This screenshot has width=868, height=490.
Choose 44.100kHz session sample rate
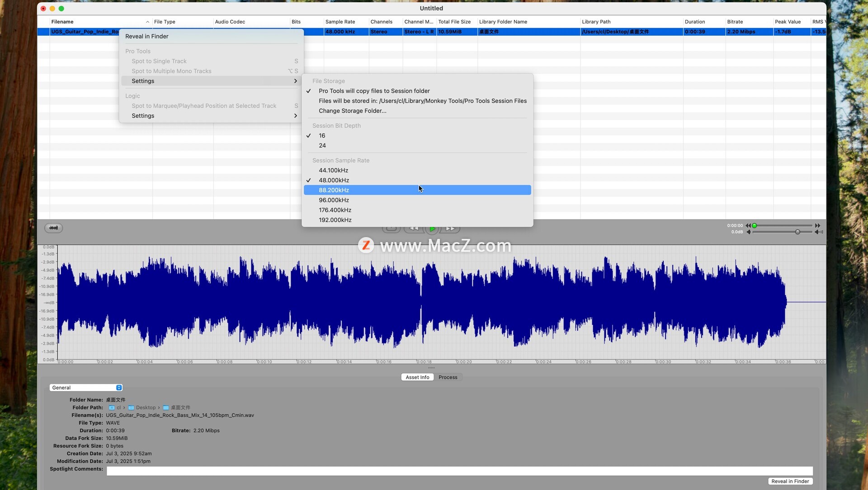pyautogui.click(x=417, y=171)
